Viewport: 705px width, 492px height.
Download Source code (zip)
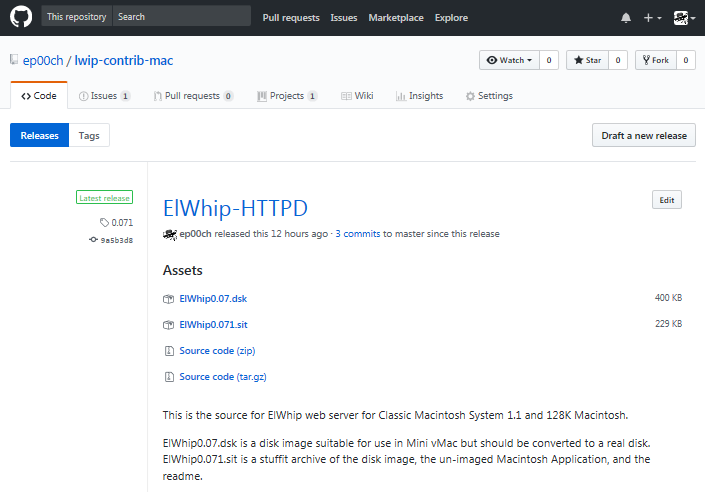pos(217,351)
